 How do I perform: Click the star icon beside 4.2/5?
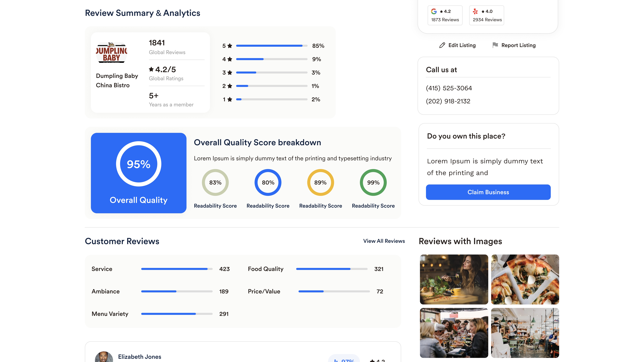click(x=151, y=69)
